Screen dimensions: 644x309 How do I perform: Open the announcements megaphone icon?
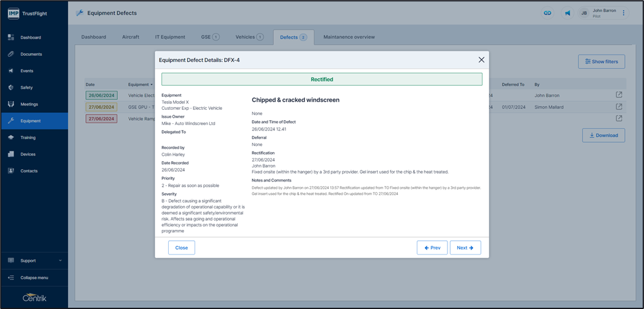coord(567,13)
